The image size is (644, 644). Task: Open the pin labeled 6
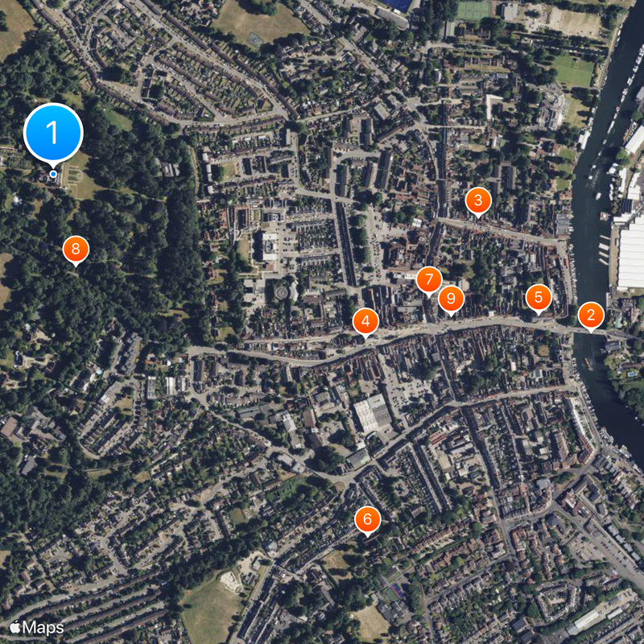point(368,519)
